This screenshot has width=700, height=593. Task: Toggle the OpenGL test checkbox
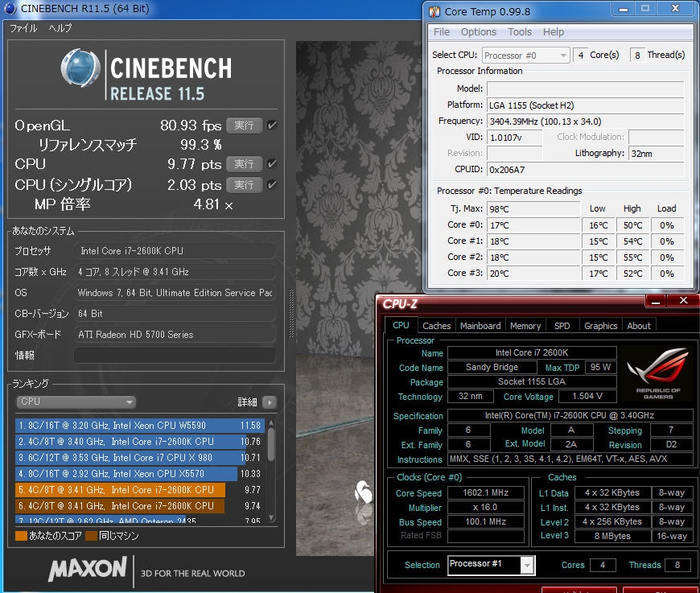(x=271, y=125)
